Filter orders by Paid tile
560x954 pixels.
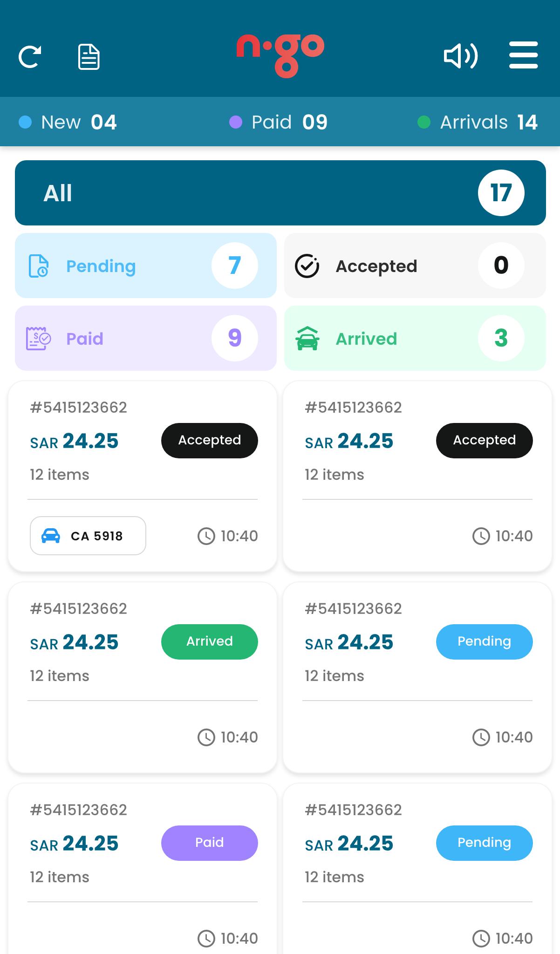[145, 338]
